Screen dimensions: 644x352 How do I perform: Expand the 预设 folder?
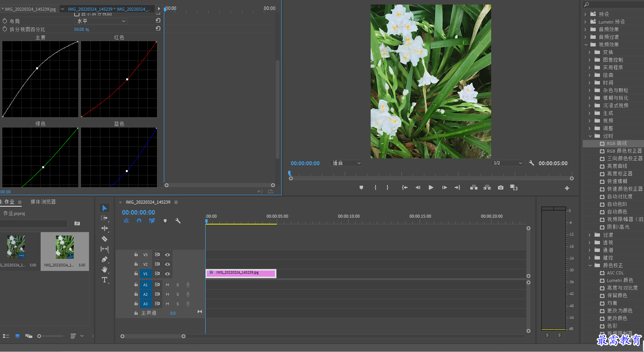586,14
